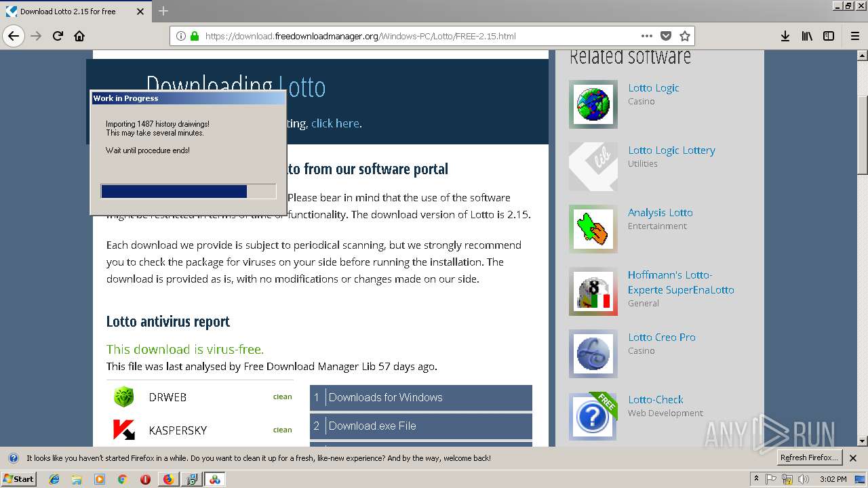Close the Download Lotto tab
The height and width of the screenshot is (488, 868).
[140, 12]
